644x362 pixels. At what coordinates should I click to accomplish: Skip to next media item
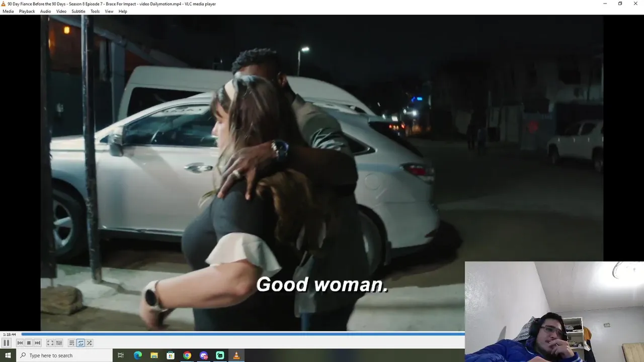pos(37,343)
